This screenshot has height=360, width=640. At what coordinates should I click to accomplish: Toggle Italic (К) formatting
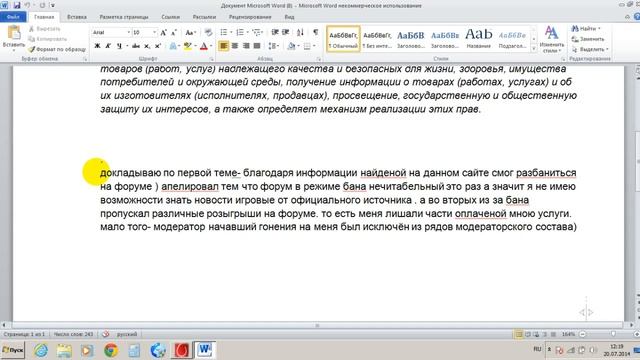click(x=108, y=46)
